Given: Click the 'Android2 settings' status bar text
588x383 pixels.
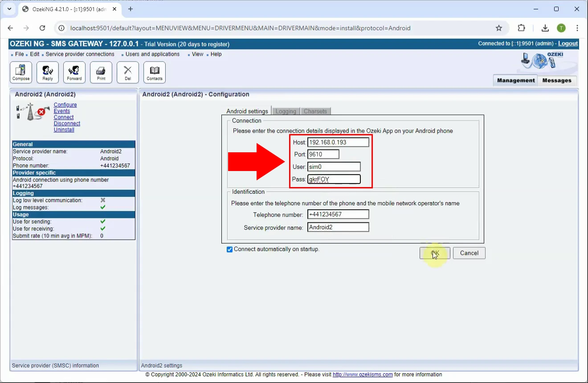Looking at the screenshot, I should click(162, 366).
